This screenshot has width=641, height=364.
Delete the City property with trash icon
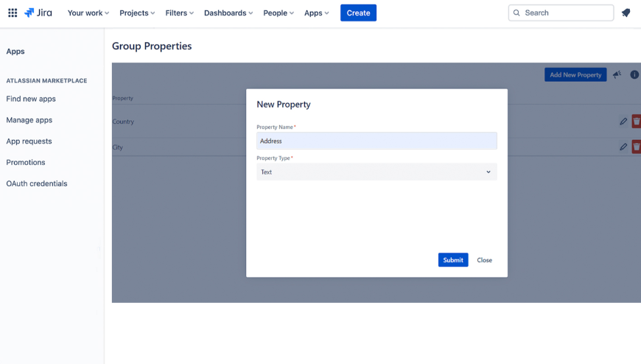point(637,147)
